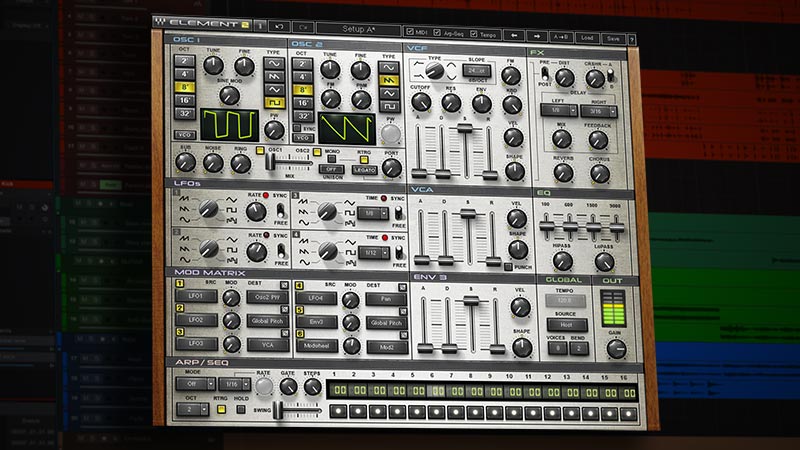Click the UNISON Off button
The height and width of the screenshot is (450, 800).
tap(332, 169)
